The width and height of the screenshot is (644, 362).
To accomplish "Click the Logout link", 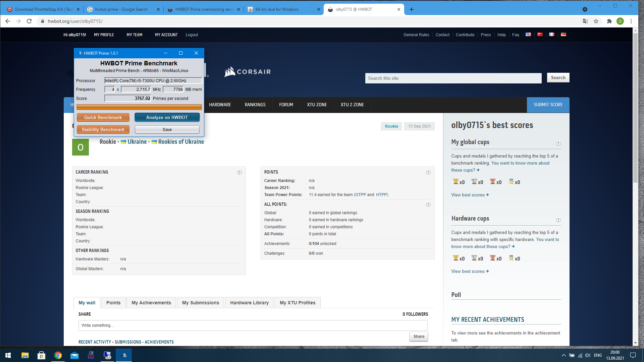I will click(x=192, y=35).
